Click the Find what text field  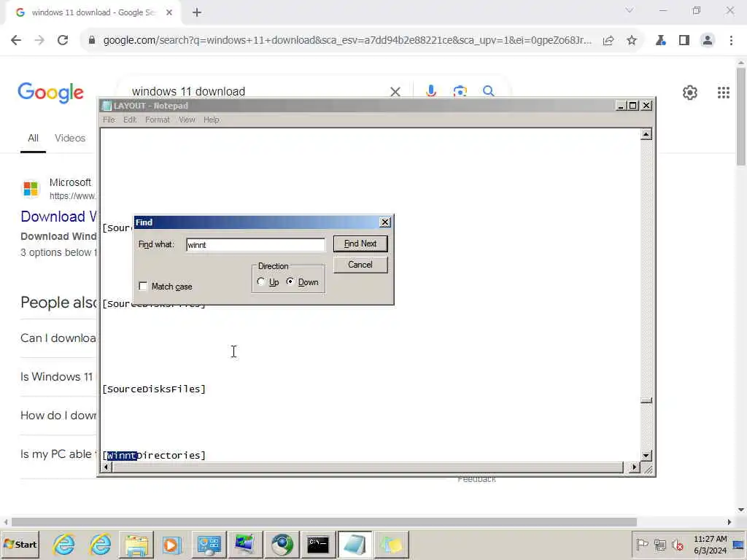tap(255, 245)
